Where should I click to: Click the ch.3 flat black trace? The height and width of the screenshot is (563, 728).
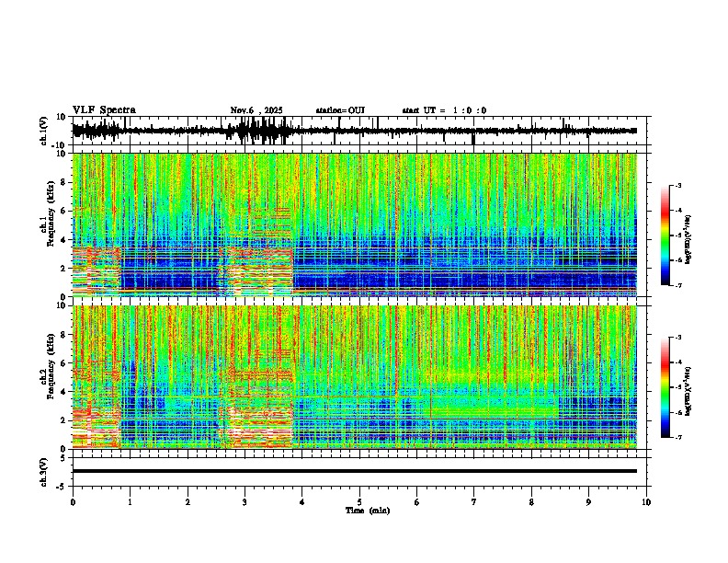(x=355, y=471)
